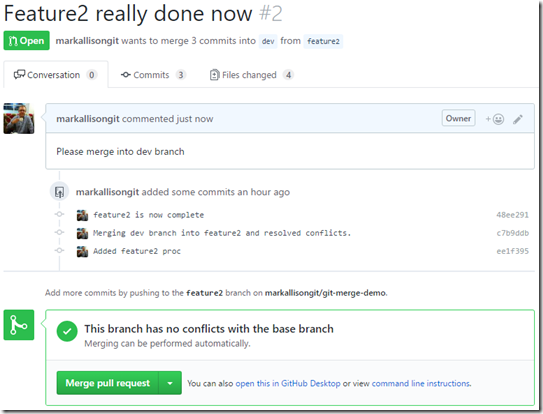The image size is (543, 414).
Task: Click the add reaction emoji icon
Action: [x=495, y=119]
